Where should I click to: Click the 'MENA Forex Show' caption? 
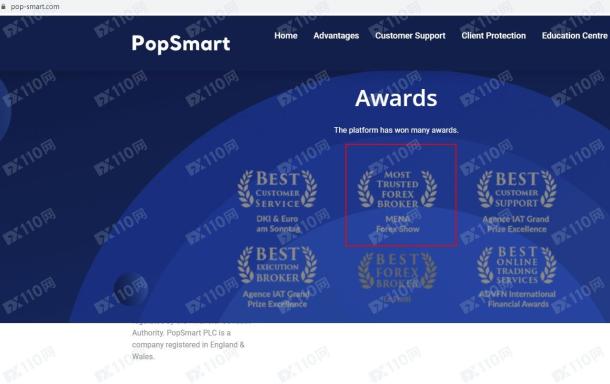(398, 224)
